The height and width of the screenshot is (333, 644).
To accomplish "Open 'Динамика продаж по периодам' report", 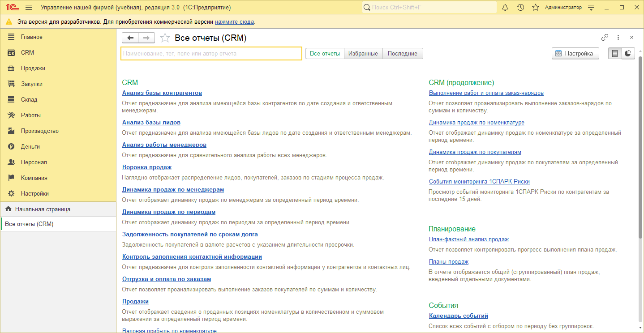I will click(x=169, y=212).
